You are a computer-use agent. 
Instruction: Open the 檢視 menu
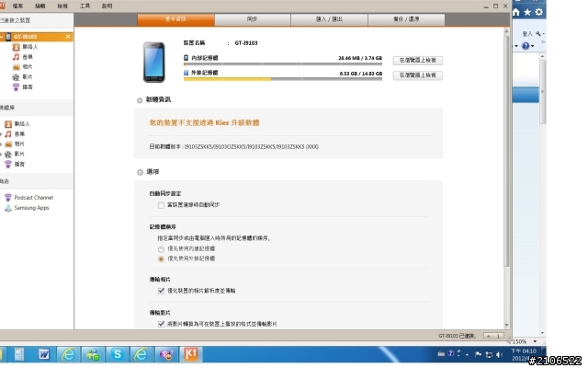point(62,6)
